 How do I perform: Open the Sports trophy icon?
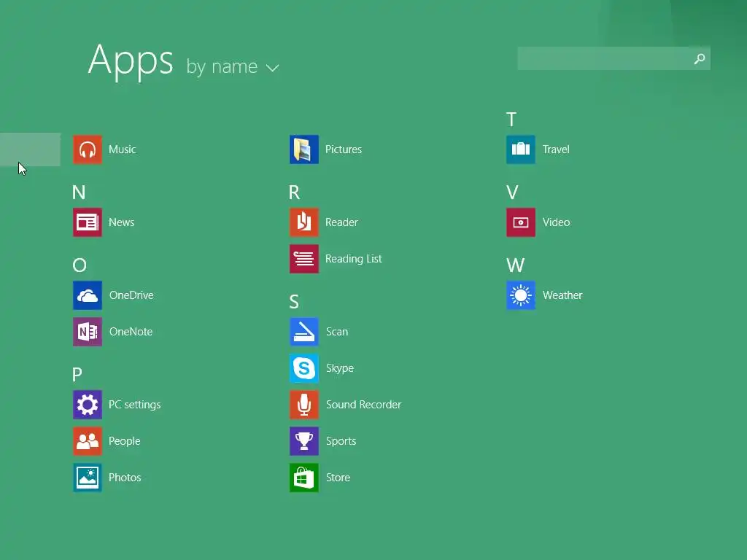coord(304,441)
